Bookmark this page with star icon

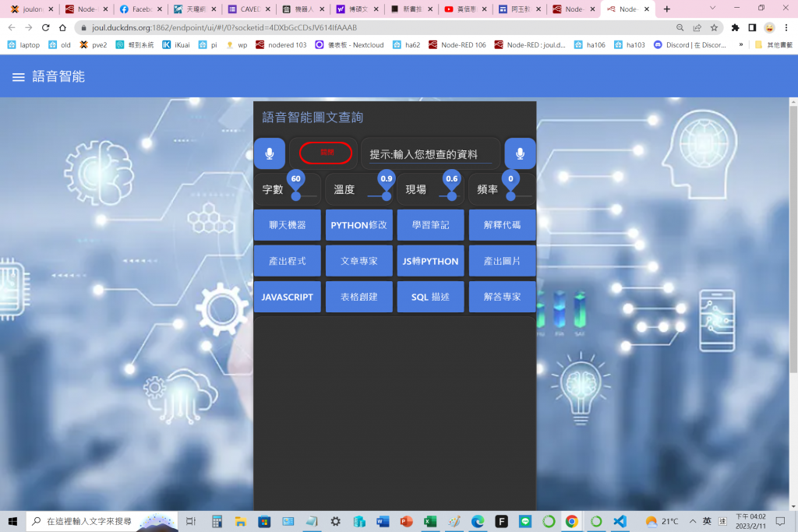pyautogui.click(x=714, y=27)
